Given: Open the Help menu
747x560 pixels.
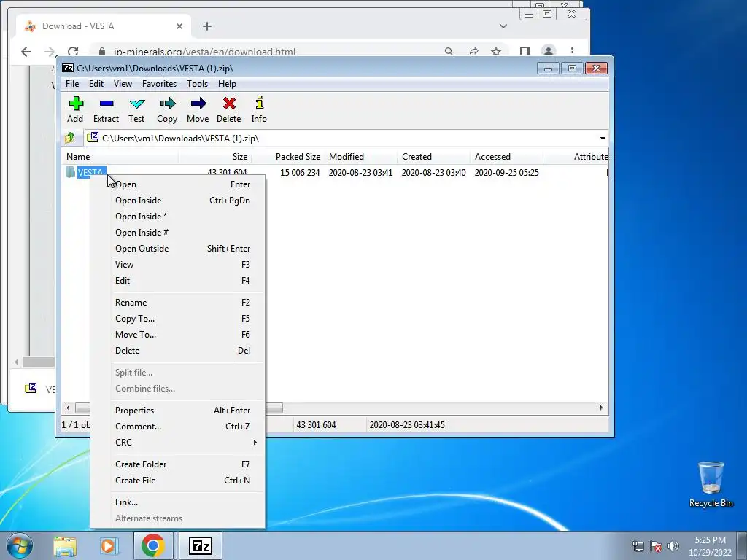Looking at the screenshot, I should pos(228,84).
